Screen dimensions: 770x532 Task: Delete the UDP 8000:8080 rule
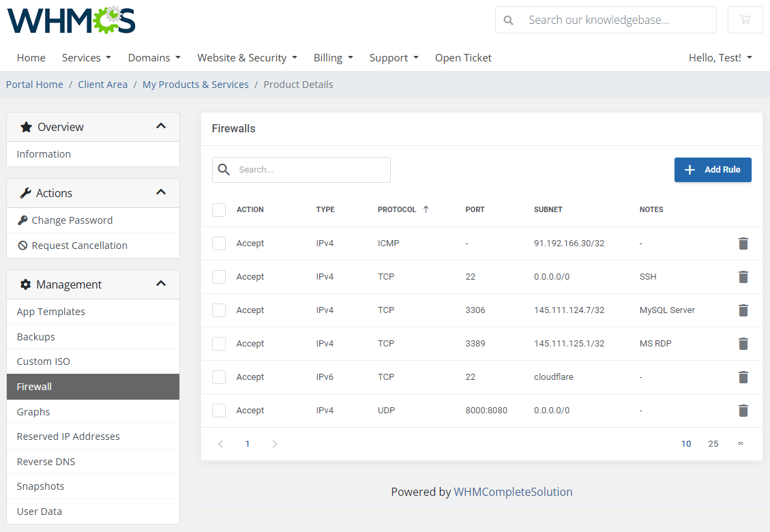[x=743, y=410]
